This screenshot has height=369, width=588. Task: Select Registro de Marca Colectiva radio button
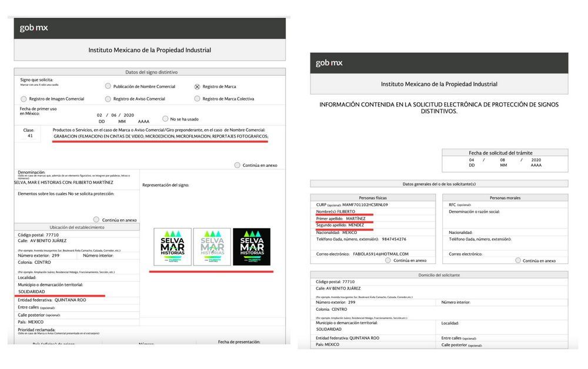tap(197, 99)
